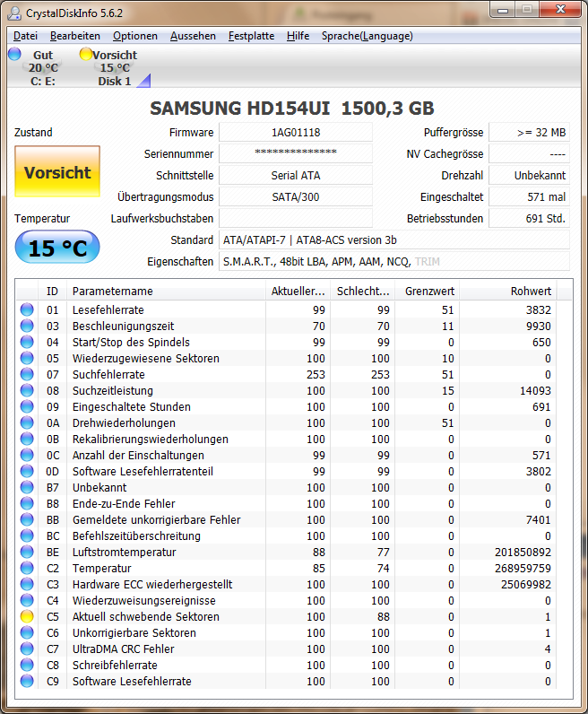Click the status orb for Drehwiederholungen
The image size is (588, 714).
coord(27,423)
